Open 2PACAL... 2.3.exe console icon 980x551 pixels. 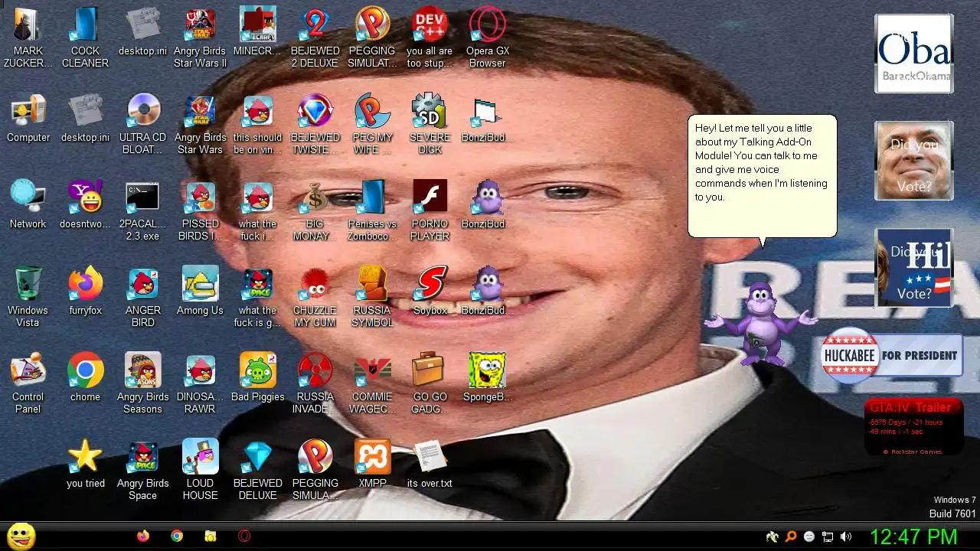(143, 211)
